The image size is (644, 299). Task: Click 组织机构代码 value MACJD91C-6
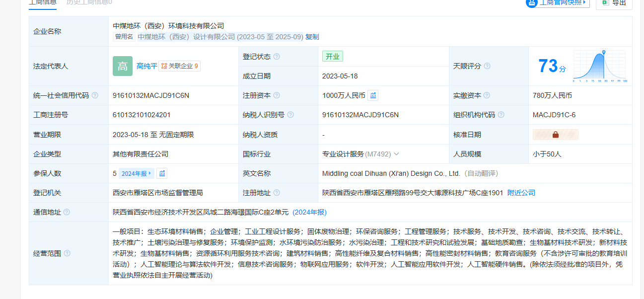coord(554,115)
